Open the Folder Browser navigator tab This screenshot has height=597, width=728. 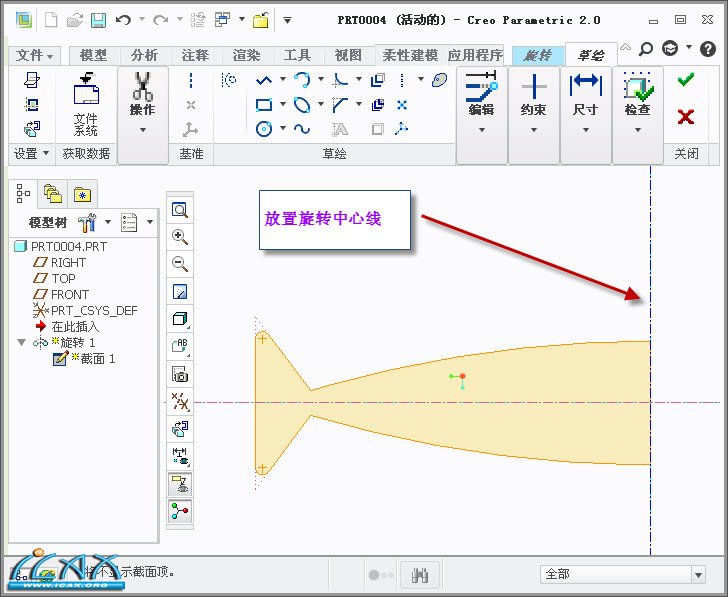pos(52,193)
